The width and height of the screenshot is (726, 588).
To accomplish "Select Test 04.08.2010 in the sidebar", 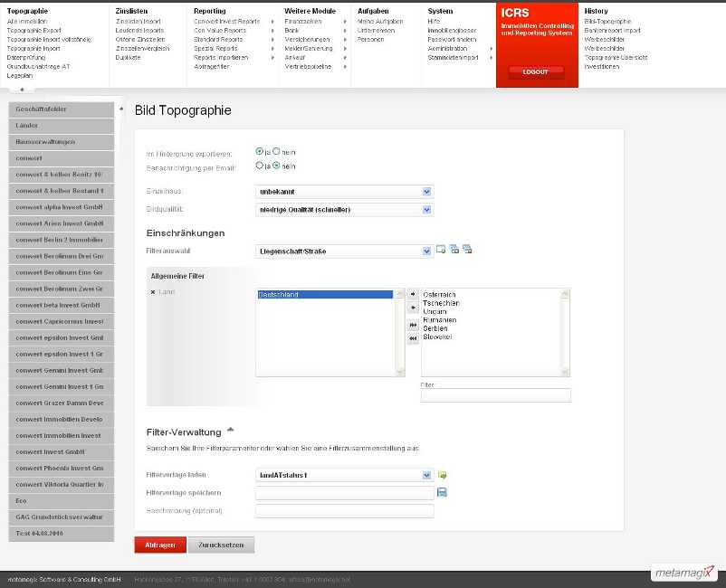I will coord(62,534).
